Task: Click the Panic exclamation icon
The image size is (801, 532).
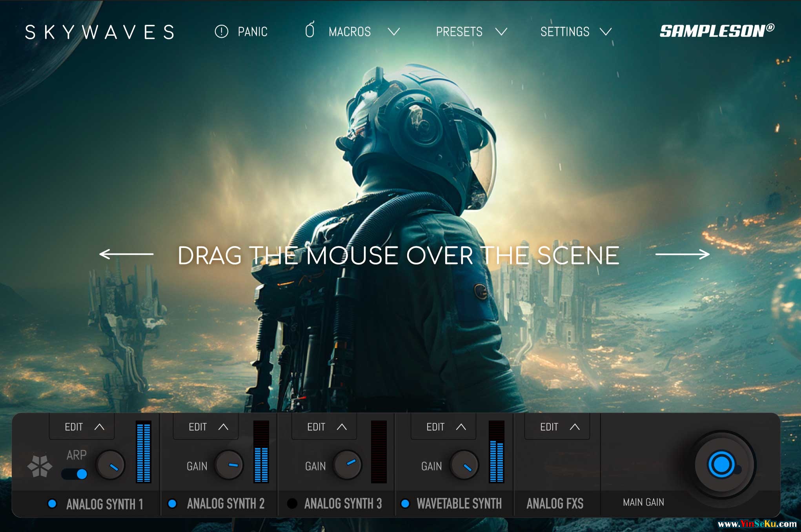Action: click(221, 31)
